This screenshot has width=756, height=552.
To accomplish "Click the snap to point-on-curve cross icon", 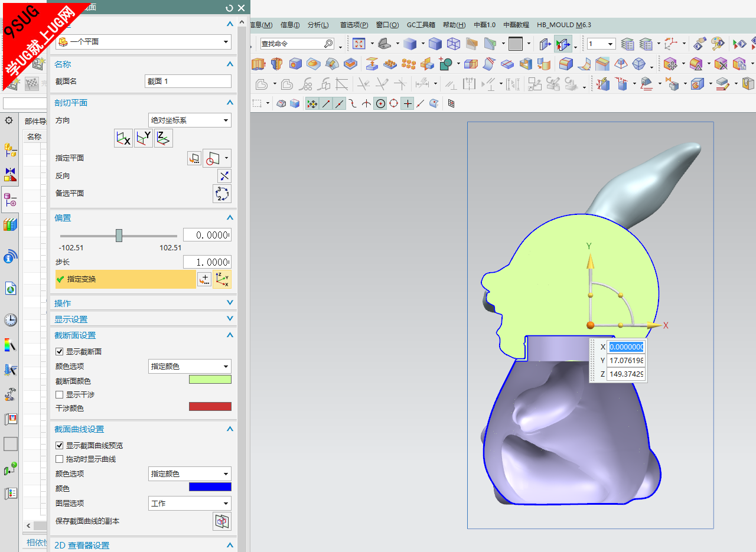I will (408, 103).
